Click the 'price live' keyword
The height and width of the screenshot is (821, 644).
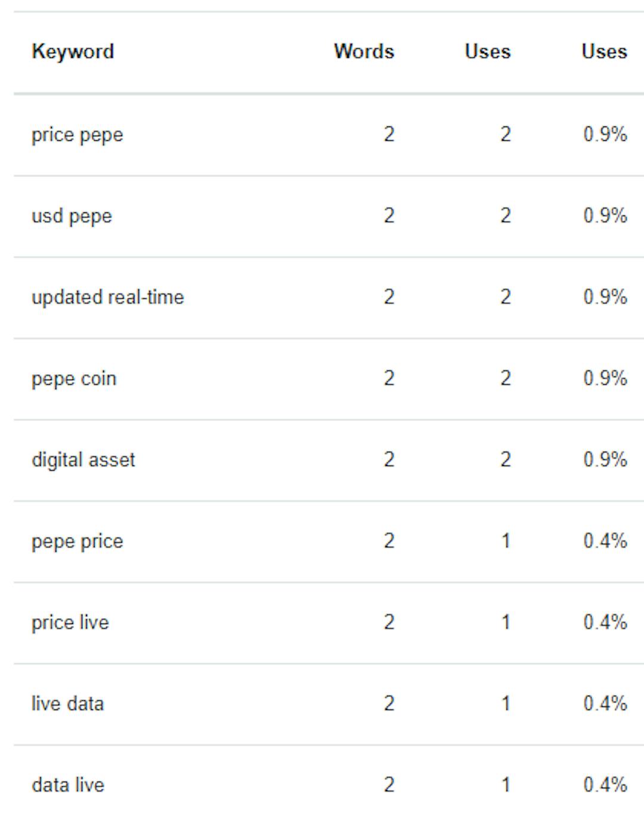coord(70,622)
